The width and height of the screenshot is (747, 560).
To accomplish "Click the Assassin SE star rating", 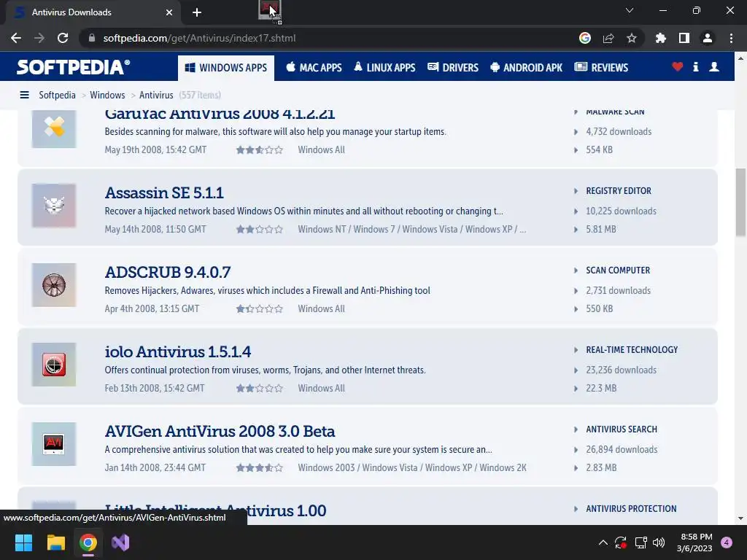I will click(x=260, y=230).
